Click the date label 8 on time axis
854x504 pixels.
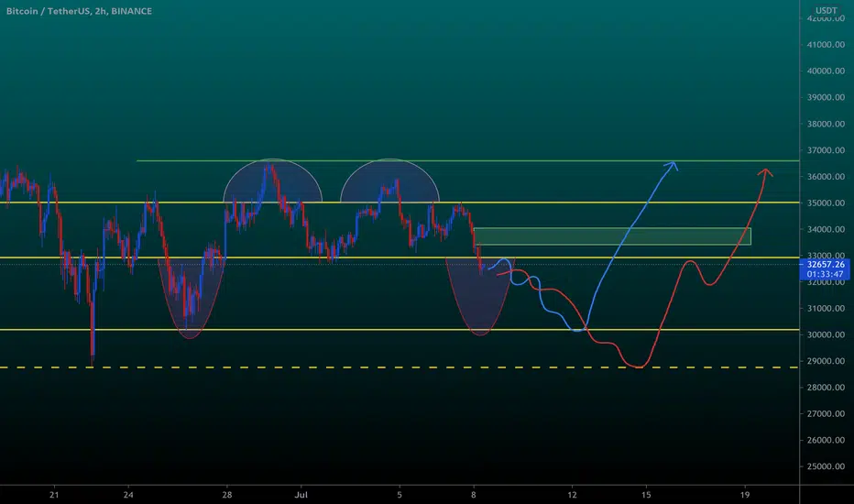(474, 495)
